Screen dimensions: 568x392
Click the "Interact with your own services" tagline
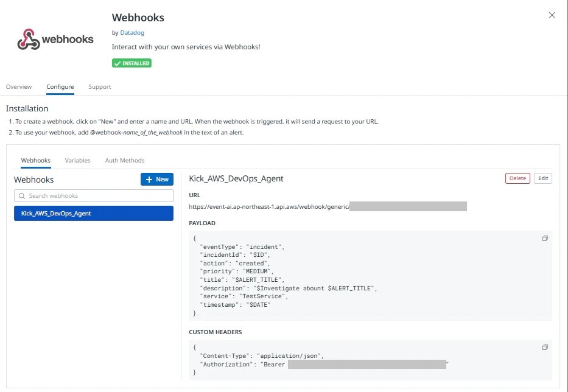pos(186,47)
